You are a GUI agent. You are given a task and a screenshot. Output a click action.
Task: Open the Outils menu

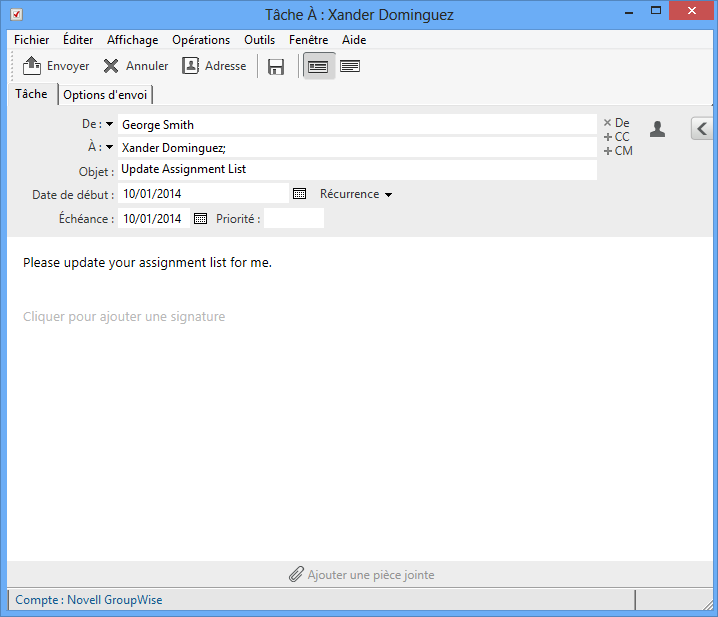(260, 40)
